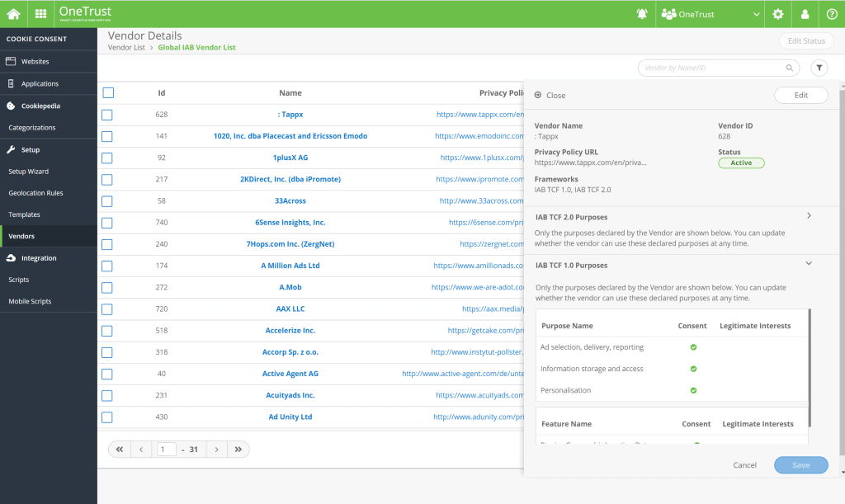Image resolution: width=845 pixels, height=504 pixels.
Task: Click the Id column header
Action: click(162, 92)
